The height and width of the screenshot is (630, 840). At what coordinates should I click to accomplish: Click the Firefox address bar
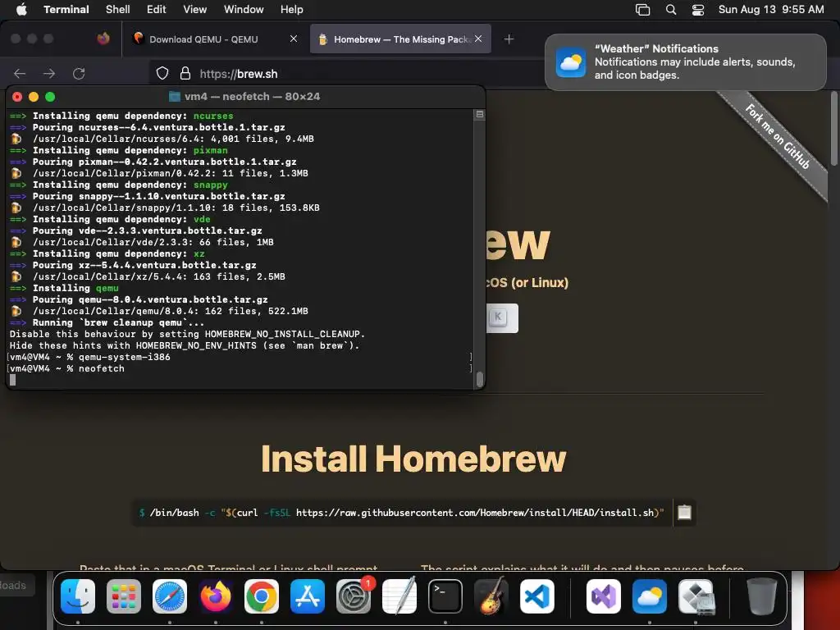point(343,73)
